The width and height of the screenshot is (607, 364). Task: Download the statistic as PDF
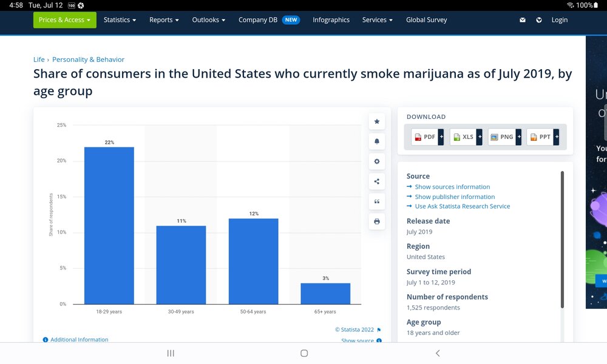coord(425,137)
